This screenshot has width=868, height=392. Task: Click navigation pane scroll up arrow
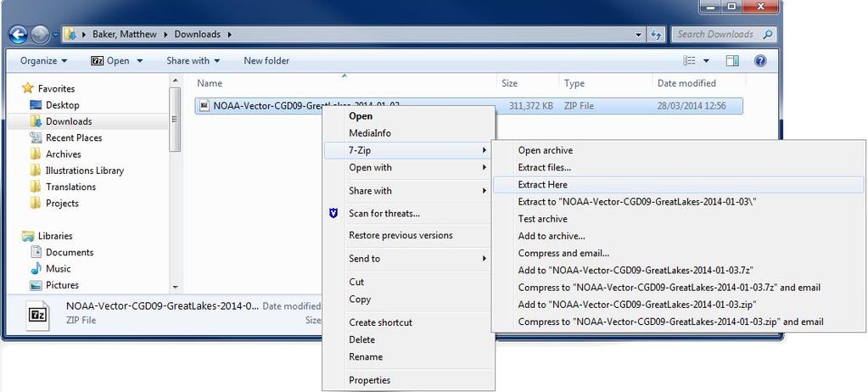pos(175,81)
